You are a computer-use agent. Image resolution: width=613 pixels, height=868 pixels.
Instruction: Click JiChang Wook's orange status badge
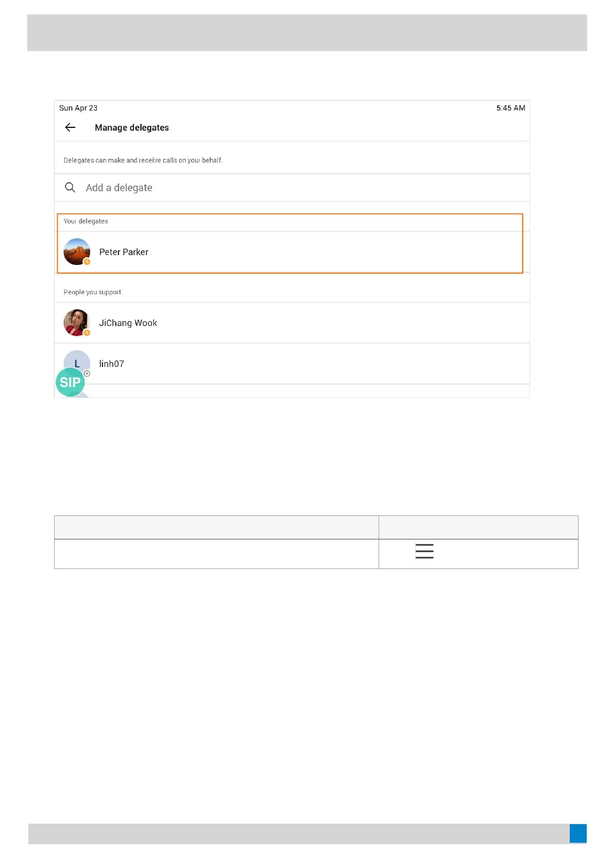[87, 333]
